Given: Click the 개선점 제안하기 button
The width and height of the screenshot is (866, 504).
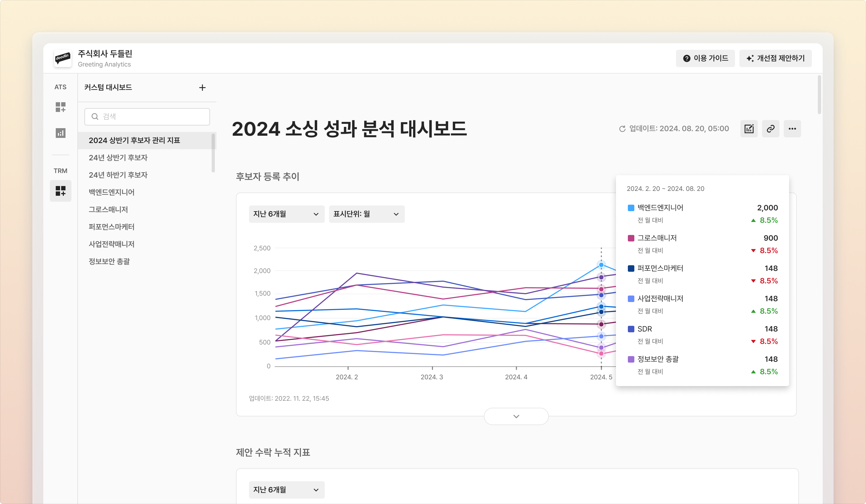Looking at the screenshot, I should pos(775,58).
